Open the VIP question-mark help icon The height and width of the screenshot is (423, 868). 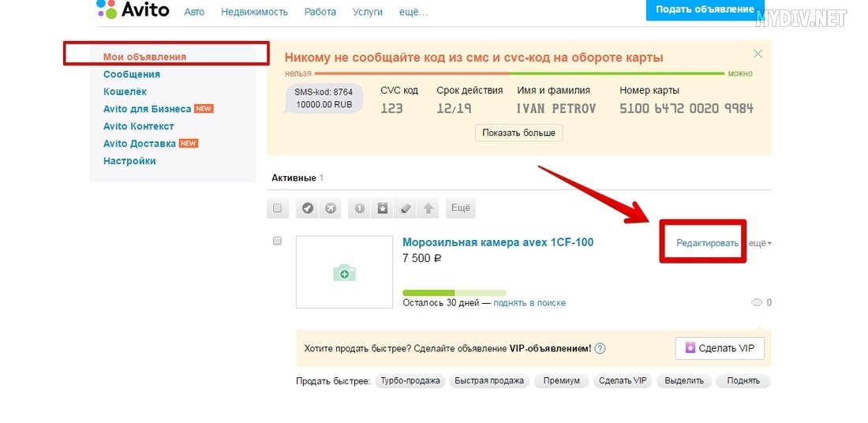600,349
